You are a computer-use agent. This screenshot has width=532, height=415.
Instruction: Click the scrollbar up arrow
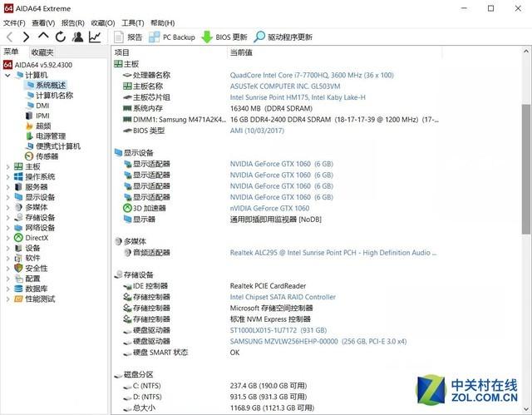pyautogui.click(x=526, y=52)
